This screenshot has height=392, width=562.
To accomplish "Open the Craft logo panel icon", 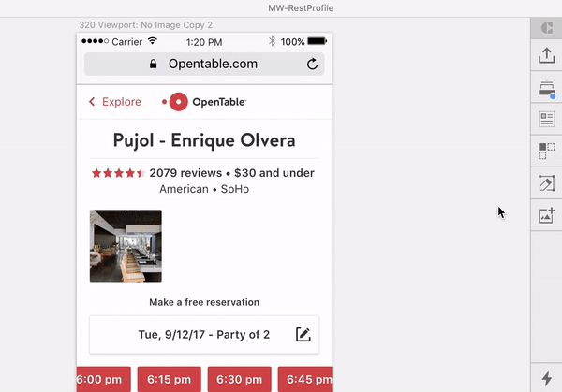I will tap(547, 28).
